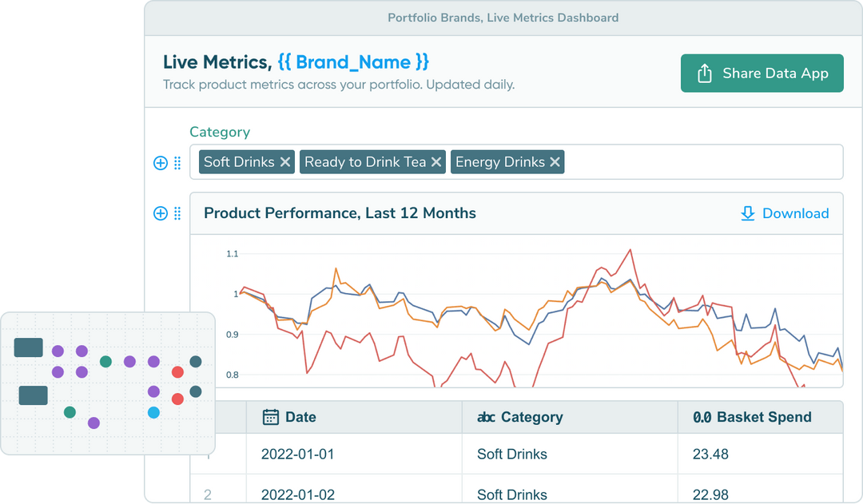The image size is (863, 504).
Task: Click the download arrow icon next to Download
Action: pos(747,213)
